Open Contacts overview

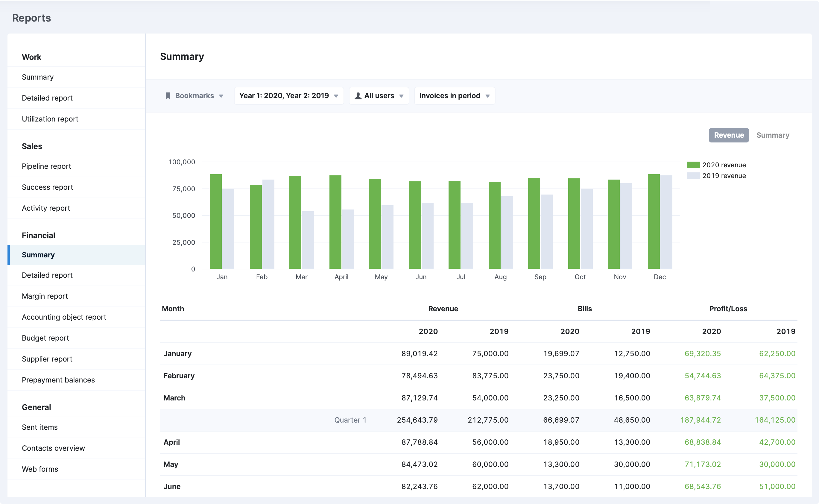[76, 448]
